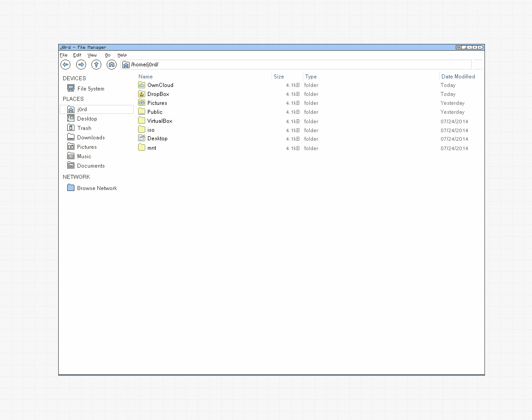Click the folder type in VirtualBox row
532x420 pixels.
pos(311,121)
